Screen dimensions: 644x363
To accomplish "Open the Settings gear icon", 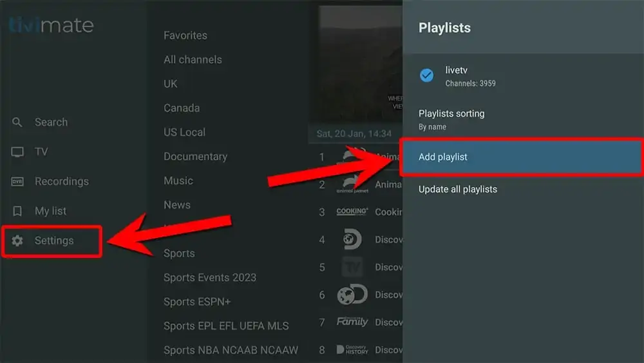I will (17, 240).
